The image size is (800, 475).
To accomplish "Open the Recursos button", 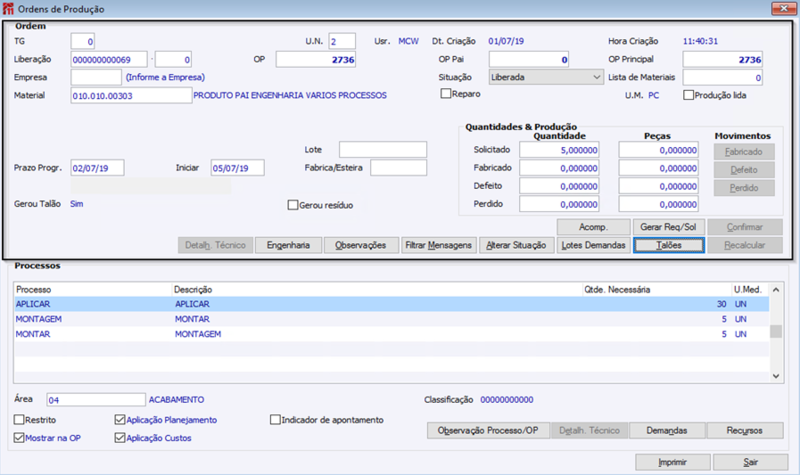I will click(744, 430).
